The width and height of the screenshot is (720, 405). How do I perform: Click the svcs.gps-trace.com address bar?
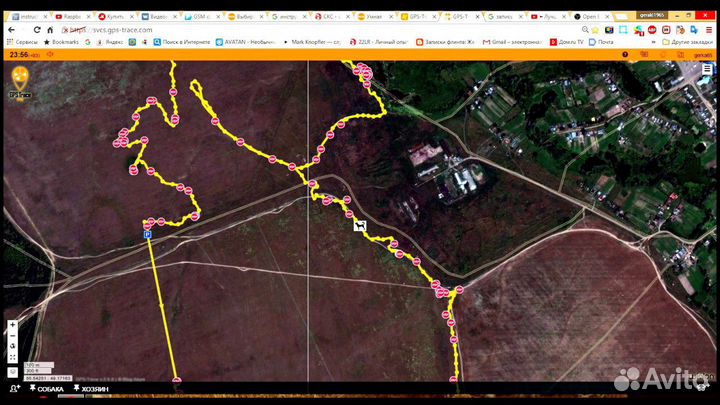click(317, 30)
